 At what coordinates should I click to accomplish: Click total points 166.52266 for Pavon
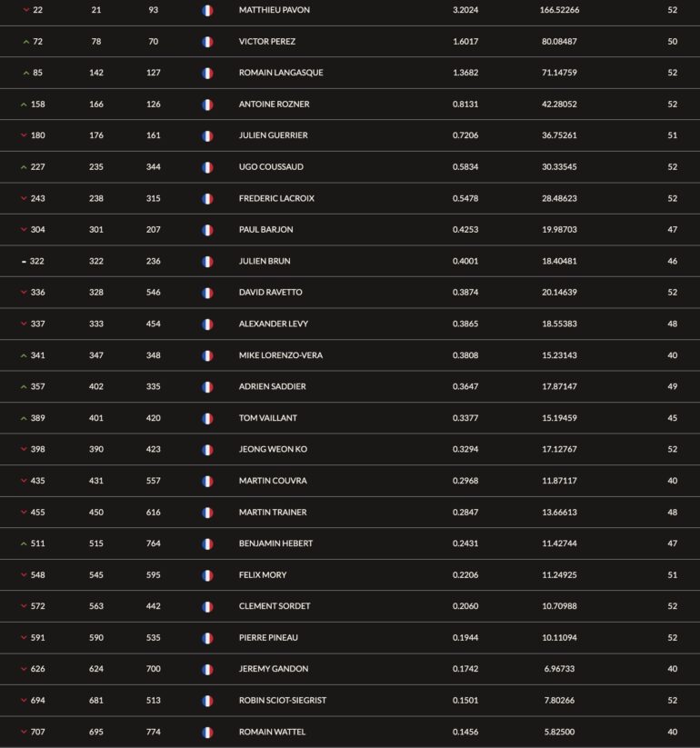pyautogui.click(x=559, y=10)
